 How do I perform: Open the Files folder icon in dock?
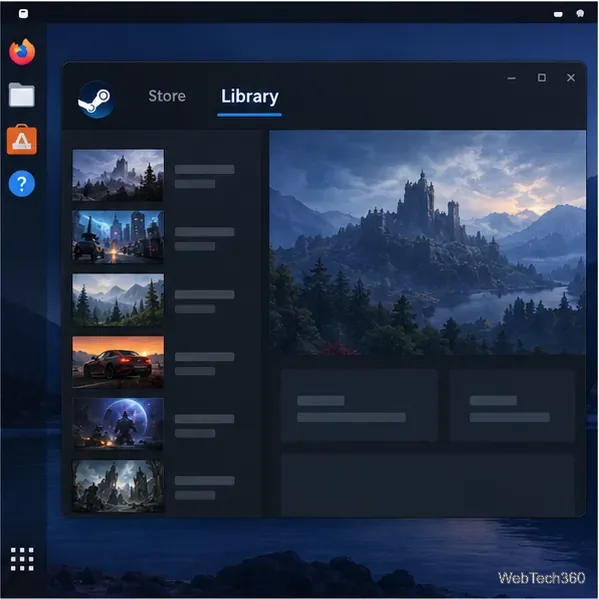pyautogui.click(x=22, y=95)
